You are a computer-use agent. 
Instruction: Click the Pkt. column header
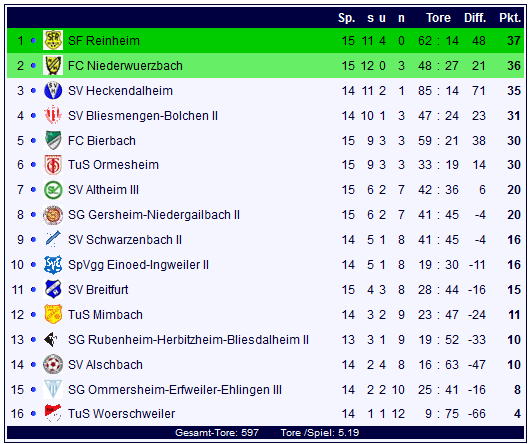(510, 18)
